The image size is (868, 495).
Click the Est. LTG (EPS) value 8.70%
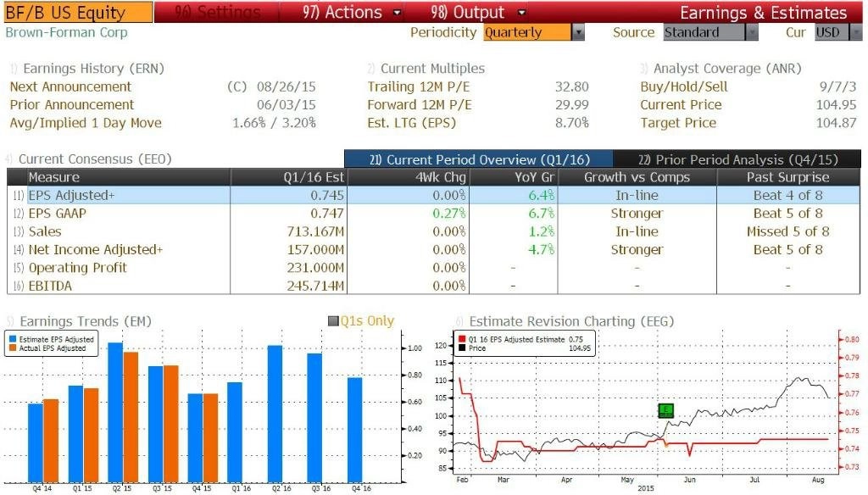tap(572, 123)
